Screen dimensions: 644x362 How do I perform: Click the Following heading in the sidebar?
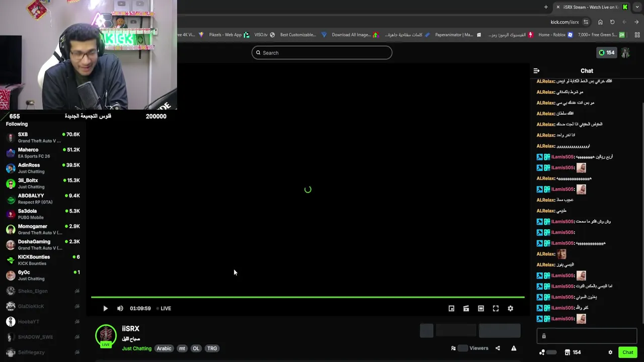(17, 124)
